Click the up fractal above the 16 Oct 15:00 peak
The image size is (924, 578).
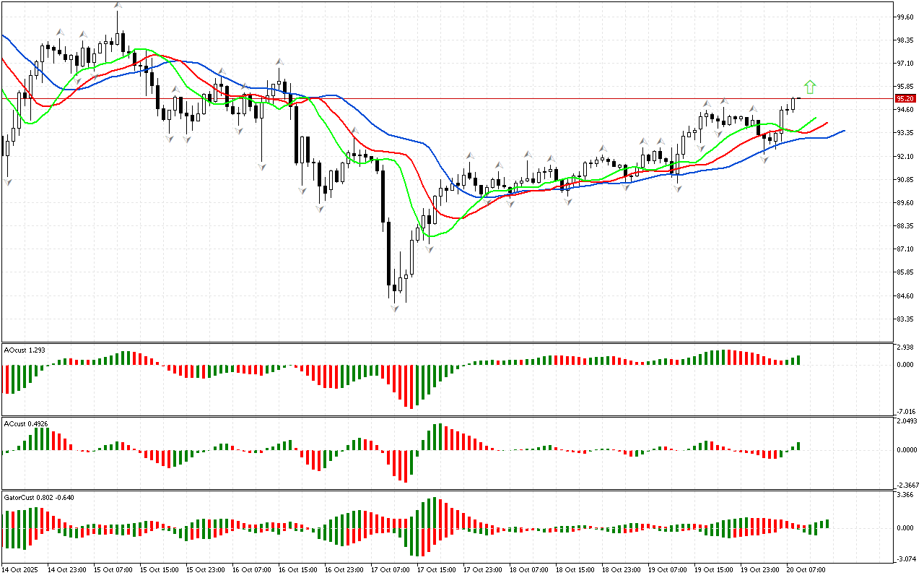click(278, 62)
